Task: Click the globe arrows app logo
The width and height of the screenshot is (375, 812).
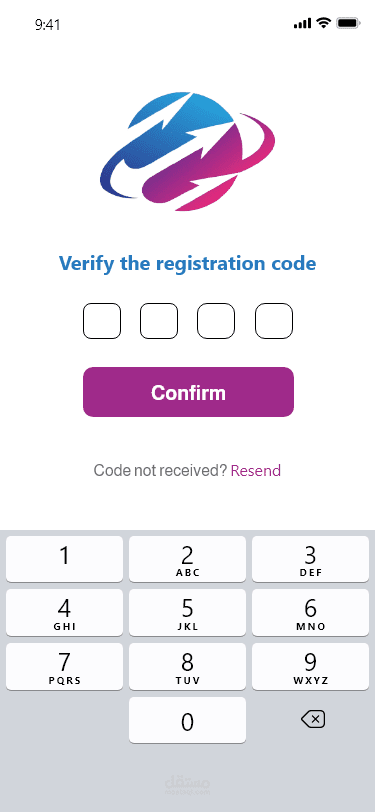Action: coord(187,151)
